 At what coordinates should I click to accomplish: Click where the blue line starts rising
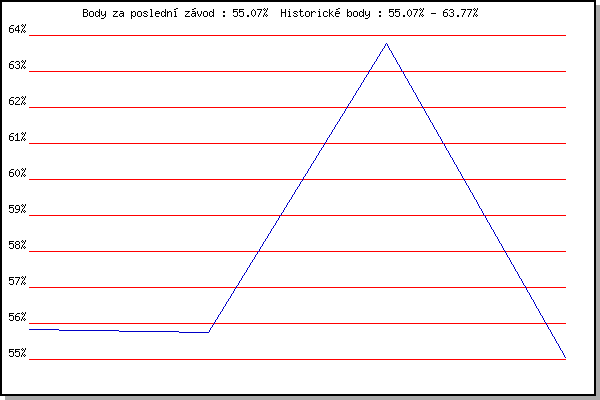209,332
